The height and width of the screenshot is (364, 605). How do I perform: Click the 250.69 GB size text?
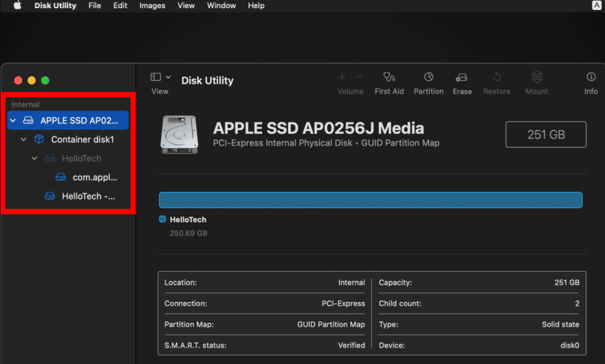188,233
